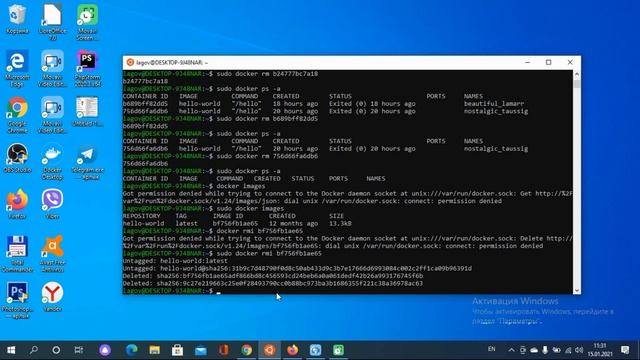Open taskbar Search

coord(34,350)
